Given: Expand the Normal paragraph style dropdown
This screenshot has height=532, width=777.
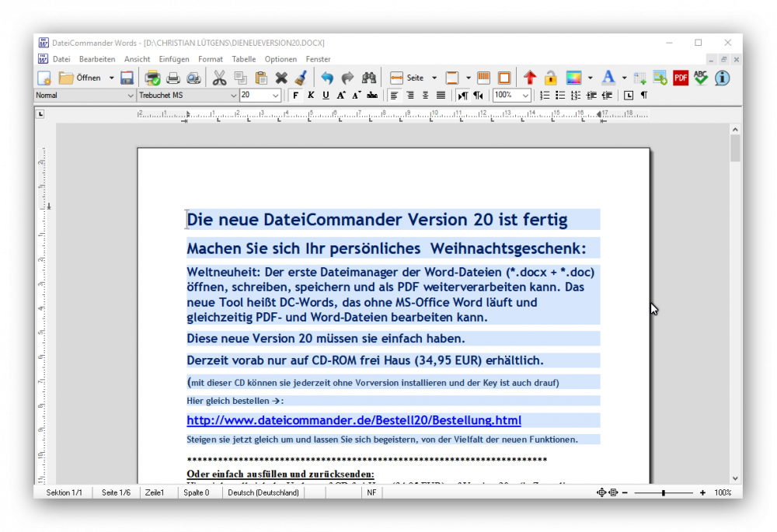Looking at the screenshot, I should (x=130, y=96).
